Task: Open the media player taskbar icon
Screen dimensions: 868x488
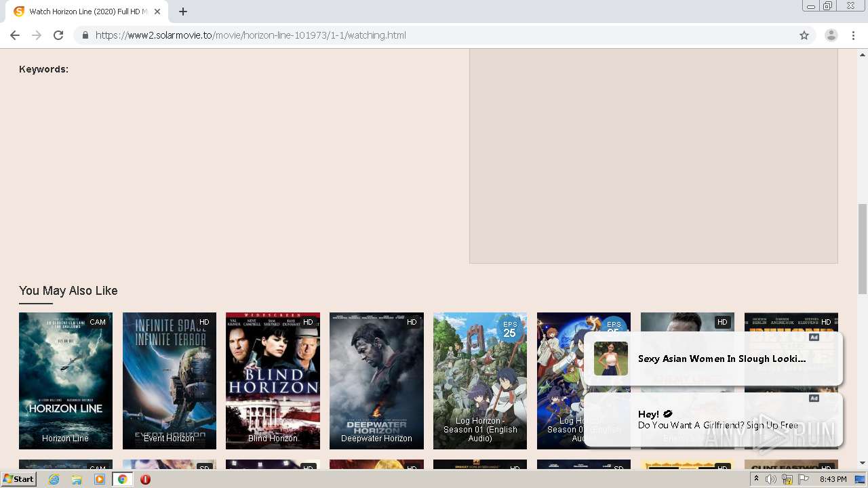Action: pyautogui.click(x=100, y=479)
